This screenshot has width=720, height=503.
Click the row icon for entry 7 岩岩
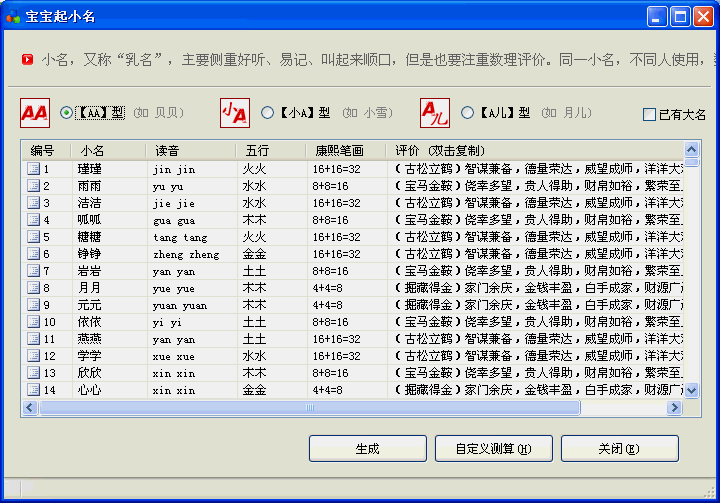point(33,271)
